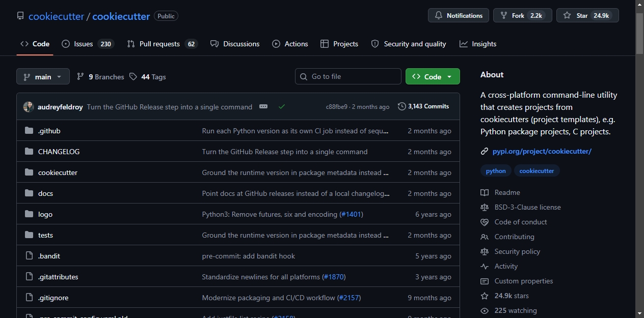View the 44 Tags link
Screen dimensions: 644x318
[x=148, y=77]
